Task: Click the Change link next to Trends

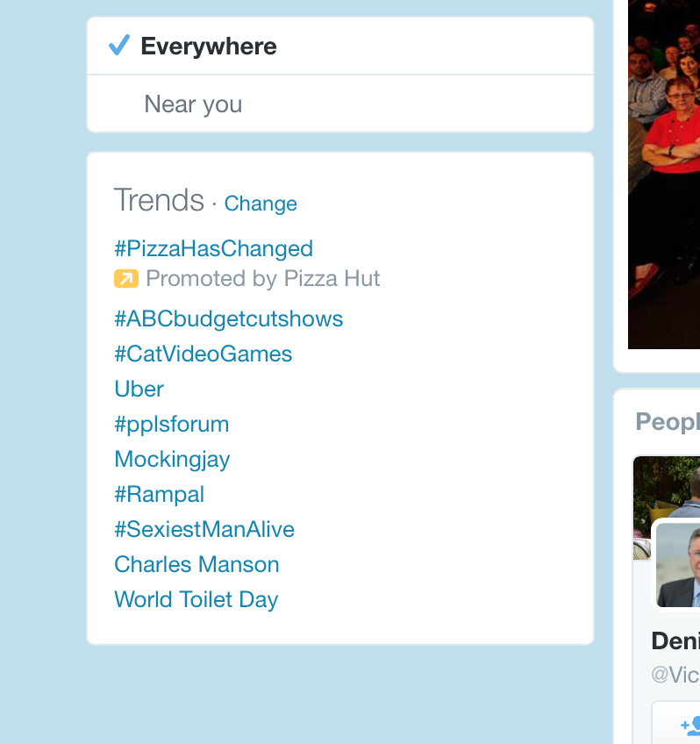Action: 261,204
